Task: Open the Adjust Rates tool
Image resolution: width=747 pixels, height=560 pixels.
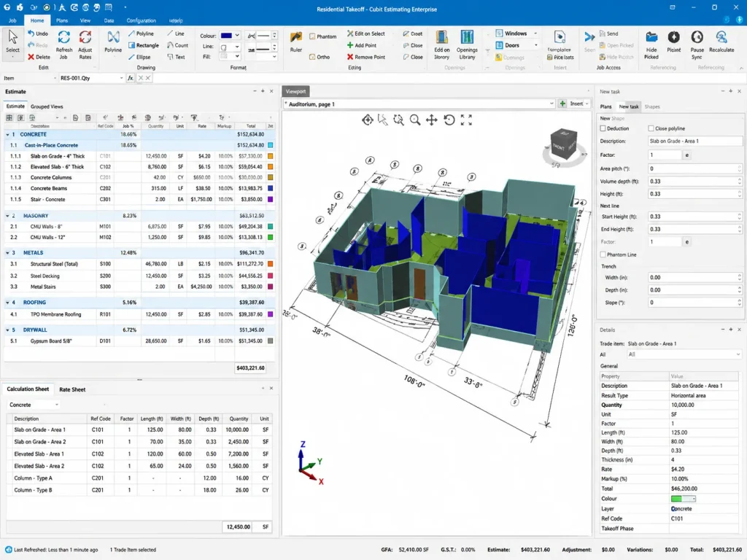Action: pyautogui.click(x=85, y=38)
